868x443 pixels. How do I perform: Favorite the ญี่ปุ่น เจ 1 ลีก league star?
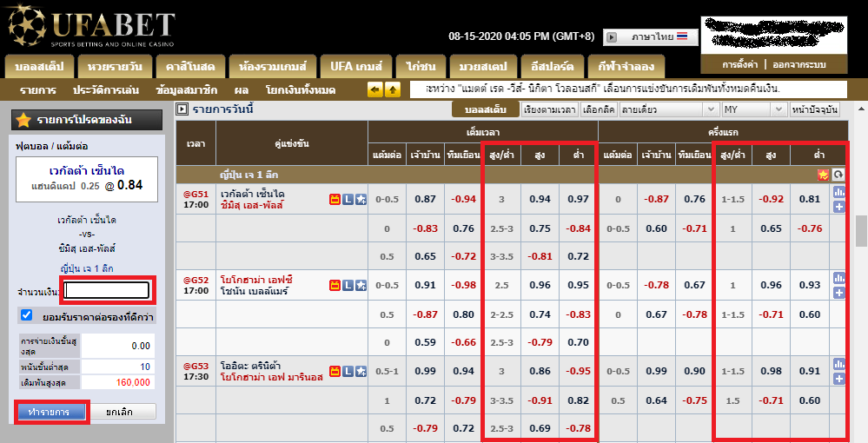[823, 175]
